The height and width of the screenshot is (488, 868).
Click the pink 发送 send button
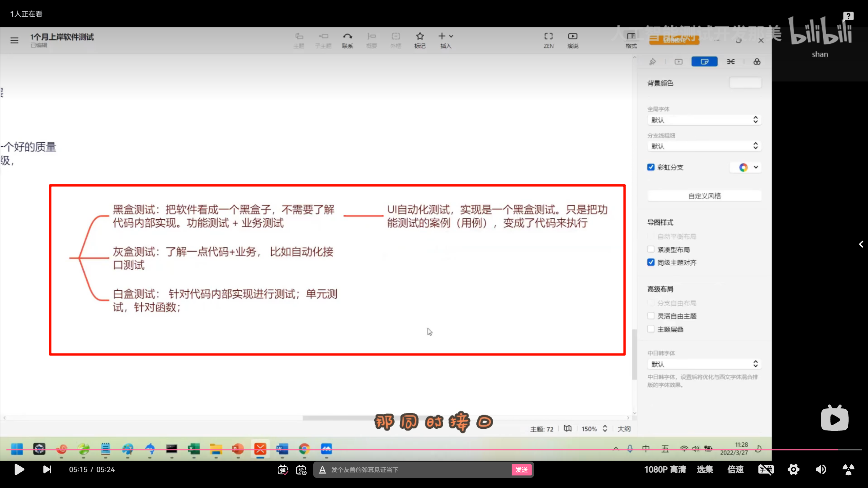click(x=521, y=470)
